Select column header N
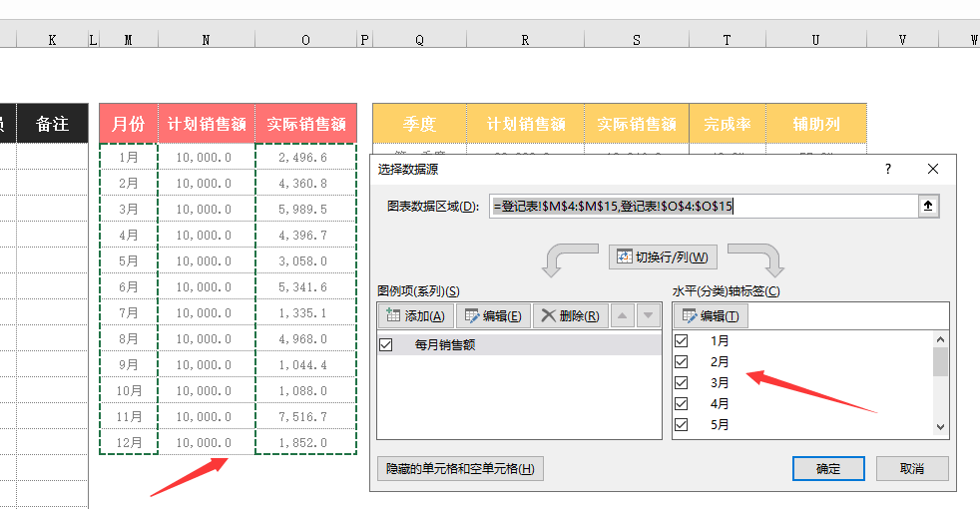980x509 pixels. pos(207,39)
